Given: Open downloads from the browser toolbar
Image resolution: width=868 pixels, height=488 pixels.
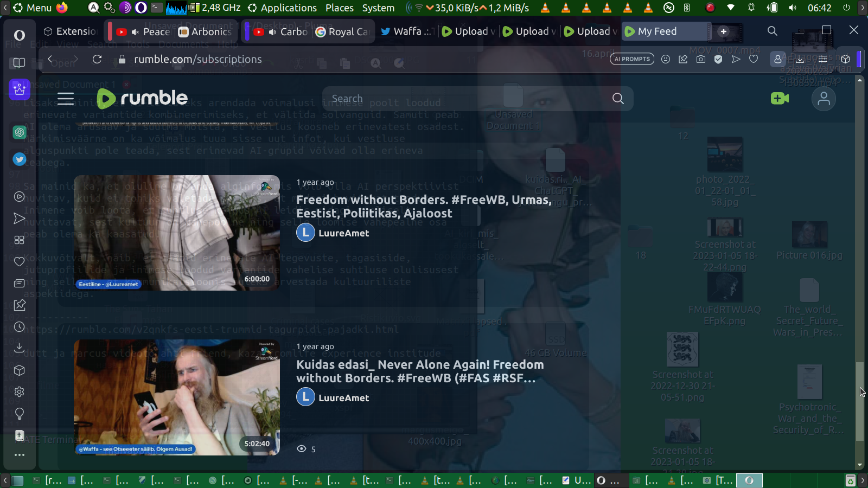Looking at the screenshot, I should pos(800,59).
